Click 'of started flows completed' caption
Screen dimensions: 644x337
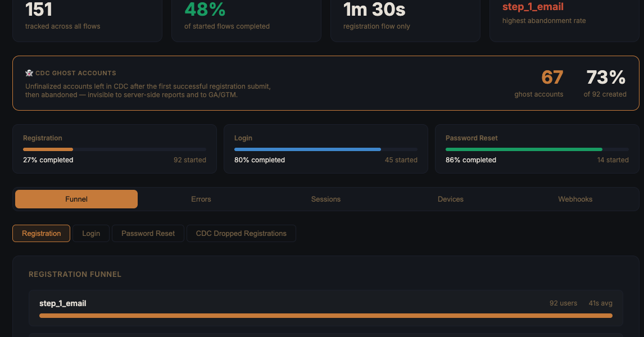click(x=226, y=26)
